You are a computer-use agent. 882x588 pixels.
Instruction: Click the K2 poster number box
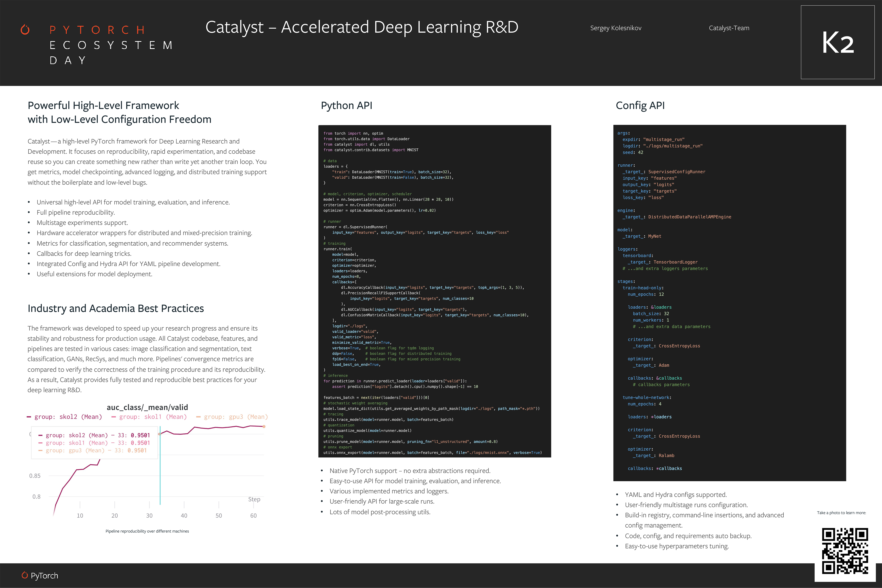tap(837, 42)
